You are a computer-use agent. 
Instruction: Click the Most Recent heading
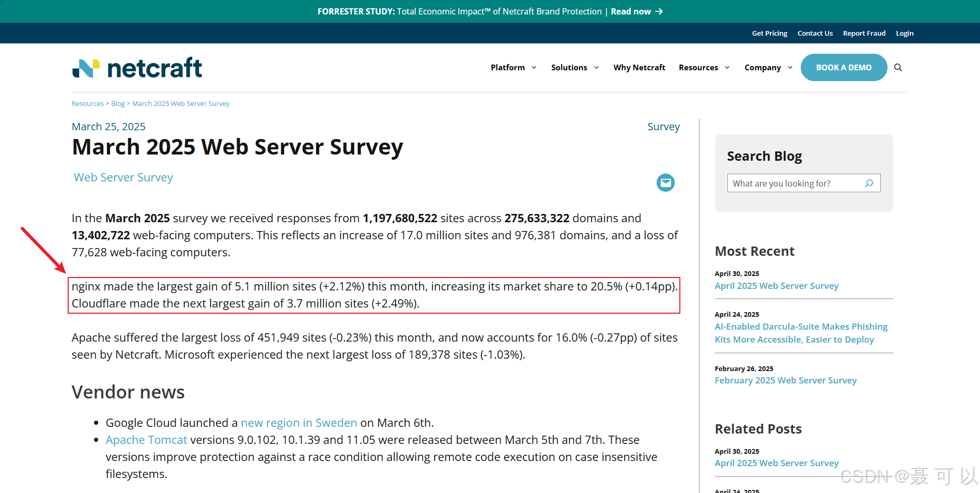(754, 251)
